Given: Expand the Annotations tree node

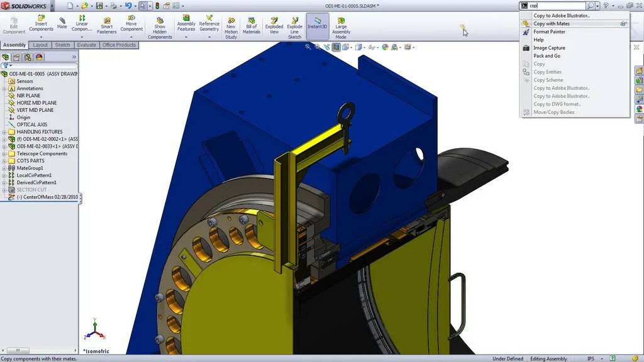Looking at the screenshot, I should (4, 89).
